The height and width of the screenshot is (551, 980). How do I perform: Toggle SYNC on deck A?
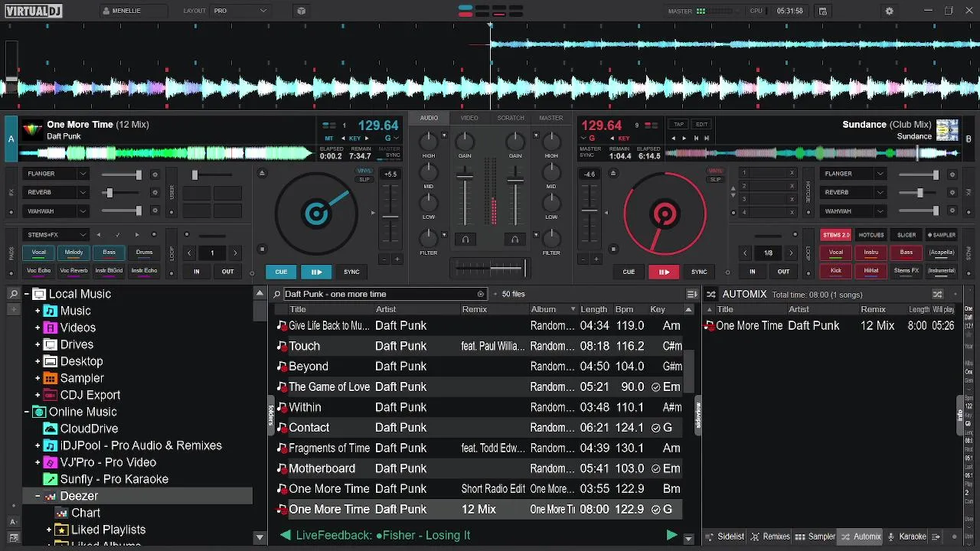point(351,272)
